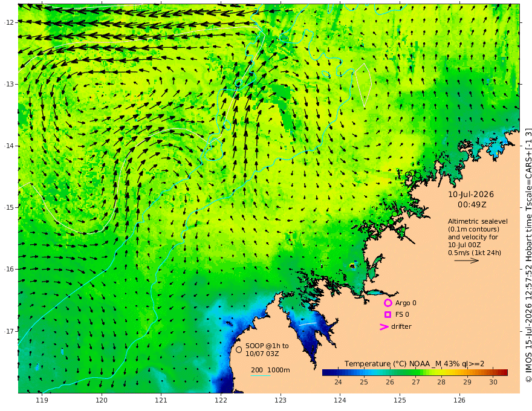Click the cyan 200/1000m isobath legend line

click(x=260, y=375)
